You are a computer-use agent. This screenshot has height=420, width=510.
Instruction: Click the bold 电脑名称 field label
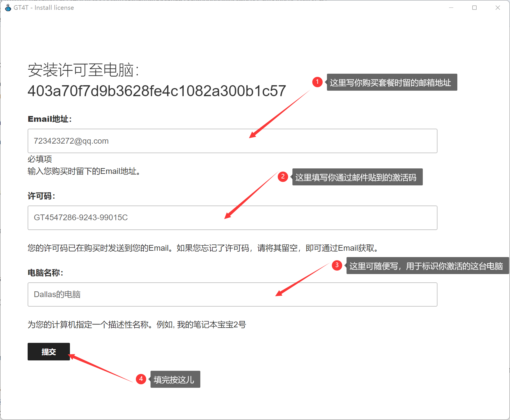(x=45, y=273)
